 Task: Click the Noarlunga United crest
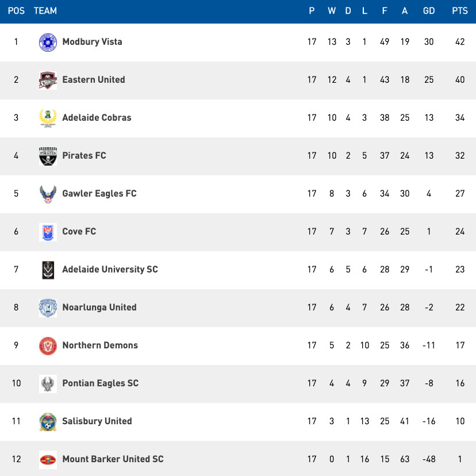(x=48, y=308)
